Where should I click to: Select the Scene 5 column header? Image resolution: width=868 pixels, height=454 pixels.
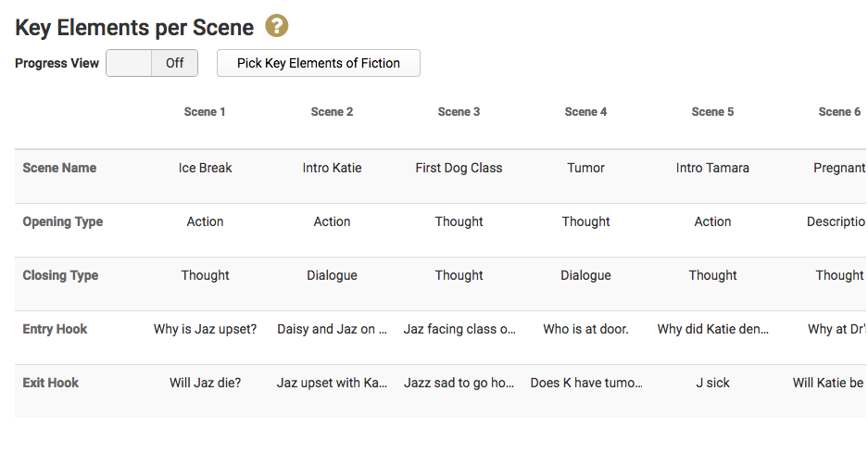click(x=712, y=112)
